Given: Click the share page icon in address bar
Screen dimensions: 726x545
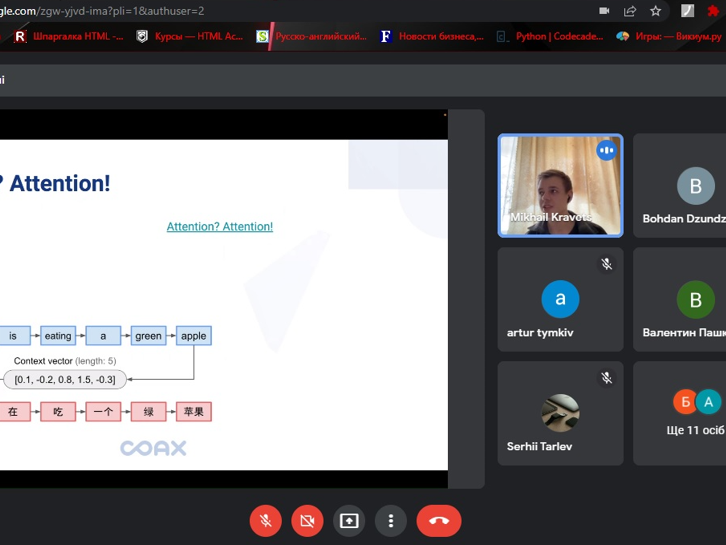Looking at the screenshot, I should [x=630, y=11].
